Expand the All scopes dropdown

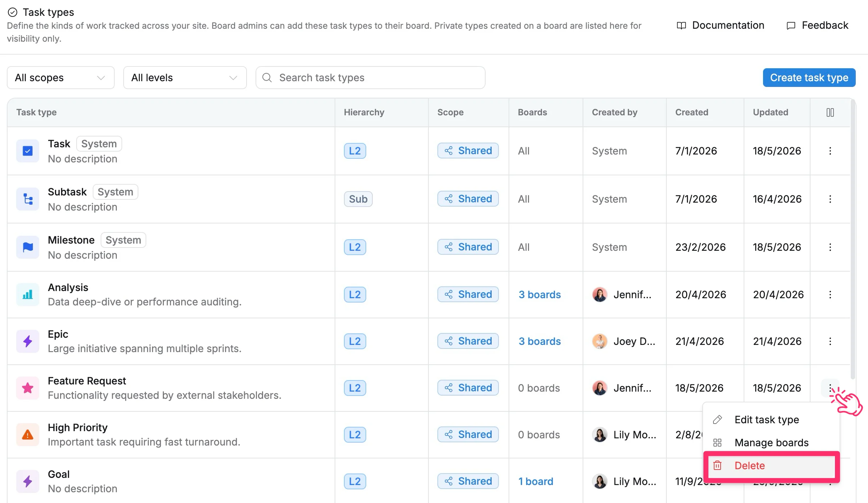[x=61, y=78]
